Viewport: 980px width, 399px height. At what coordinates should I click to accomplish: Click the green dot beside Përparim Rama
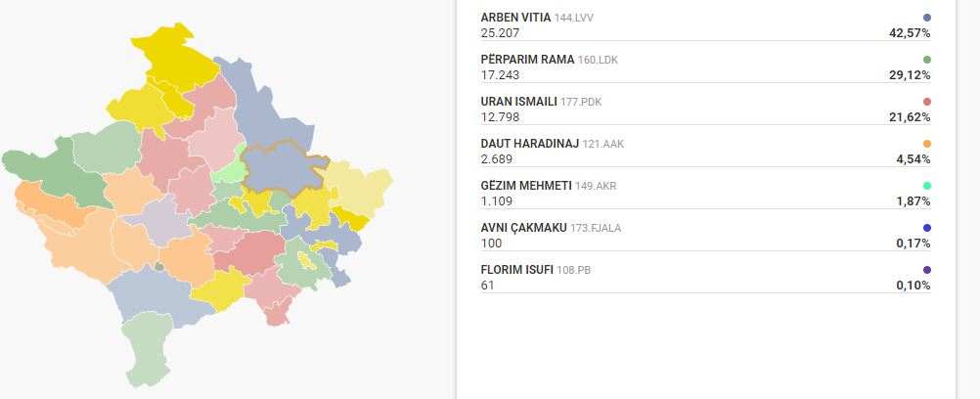coord(926,60)
